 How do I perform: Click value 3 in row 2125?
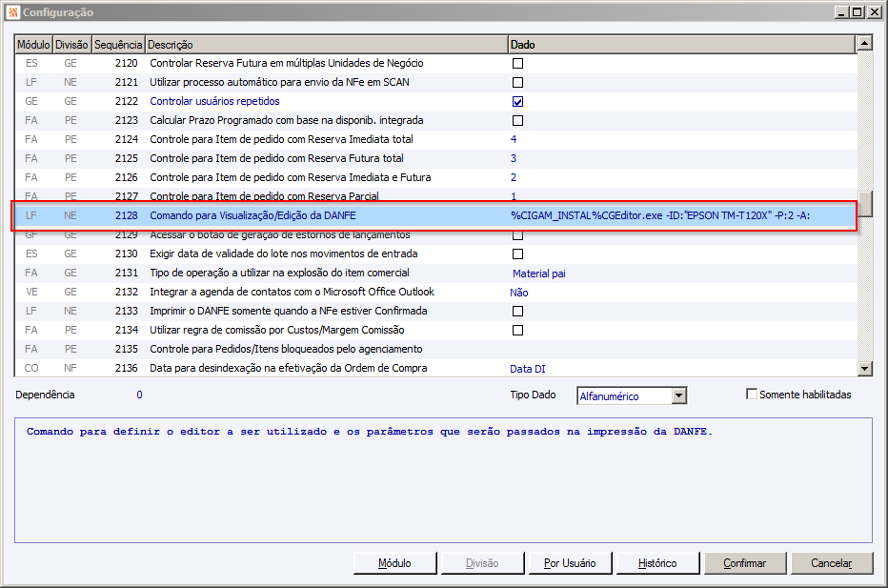tap(514, 158)
